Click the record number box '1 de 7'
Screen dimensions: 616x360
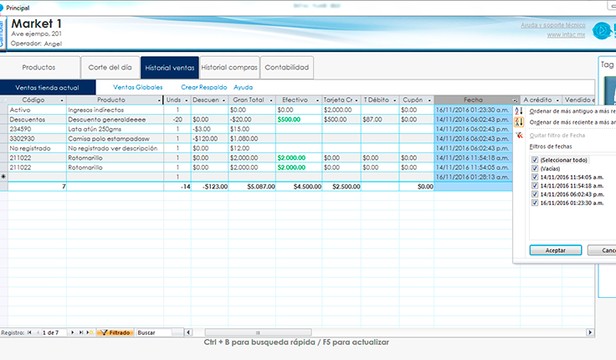click(54, 332)
